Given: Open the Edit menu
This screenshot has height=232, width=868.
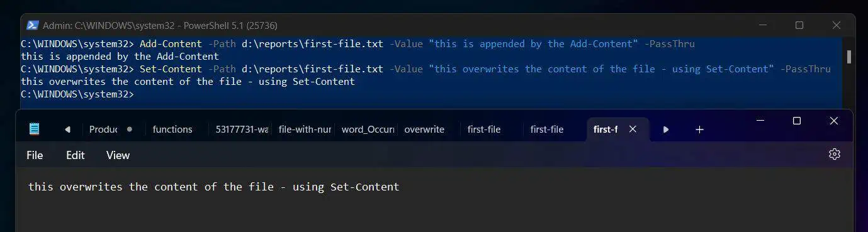Looking at the screenshot, I should [x=76, y=155].
